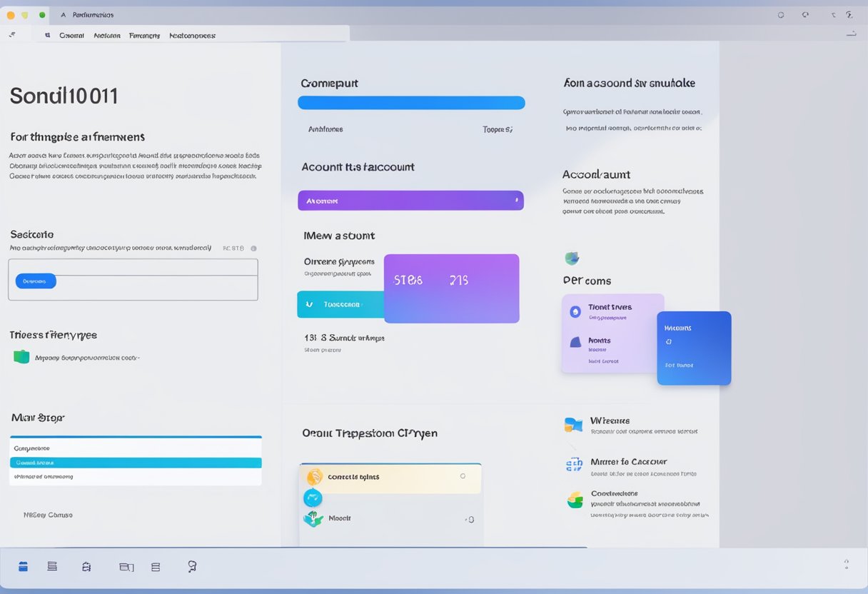868x594 pixels.
Task: Select the blue wallet icon in bottom toolbar
Action: click(x=24, y=566)
